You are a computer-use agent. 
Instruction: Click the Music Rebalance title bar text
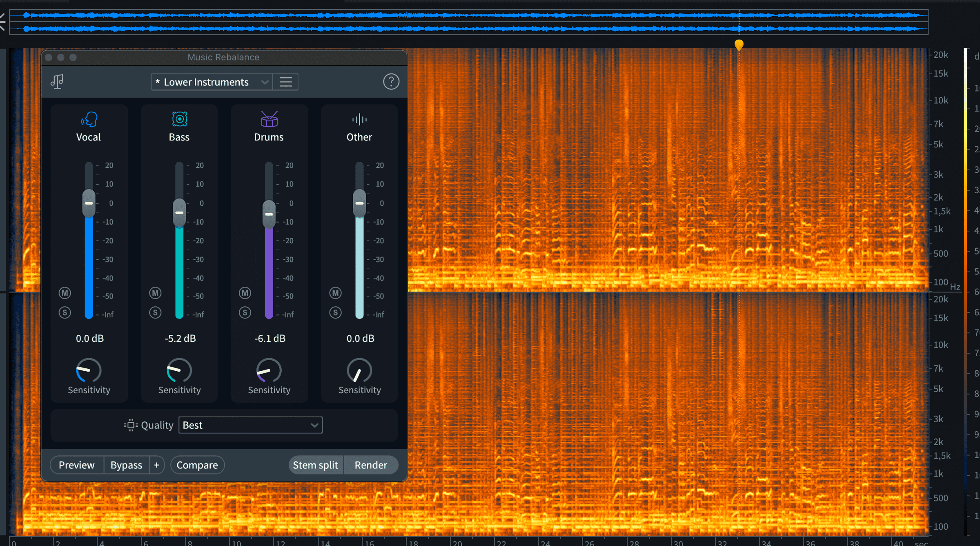pos(223,57)
